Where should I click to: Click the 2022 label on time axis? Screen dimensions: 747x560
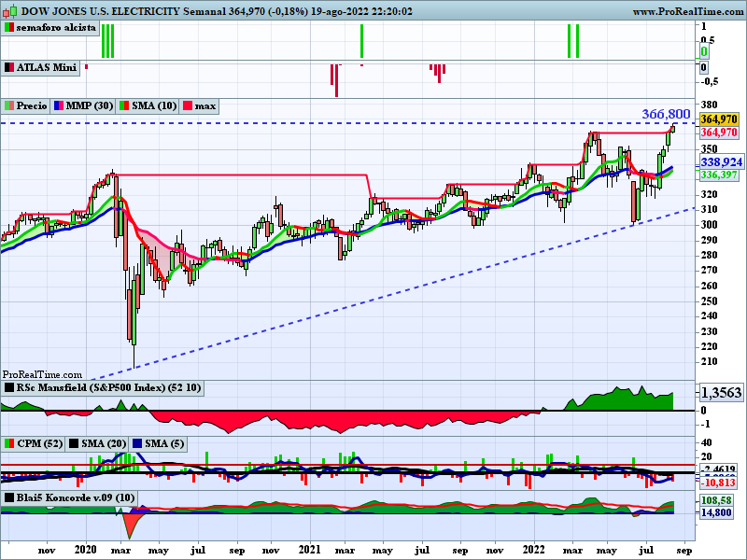pos(533,550)
